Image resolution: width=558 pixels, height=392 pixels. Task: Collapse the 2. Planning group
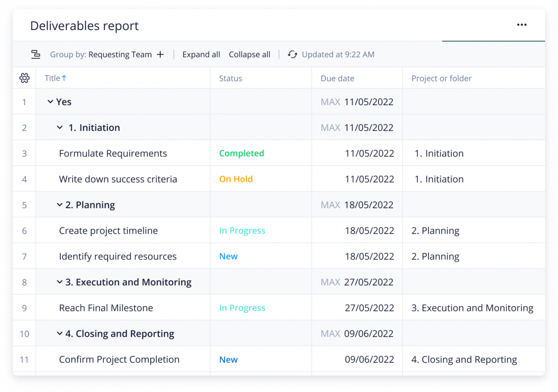[60, 205]
